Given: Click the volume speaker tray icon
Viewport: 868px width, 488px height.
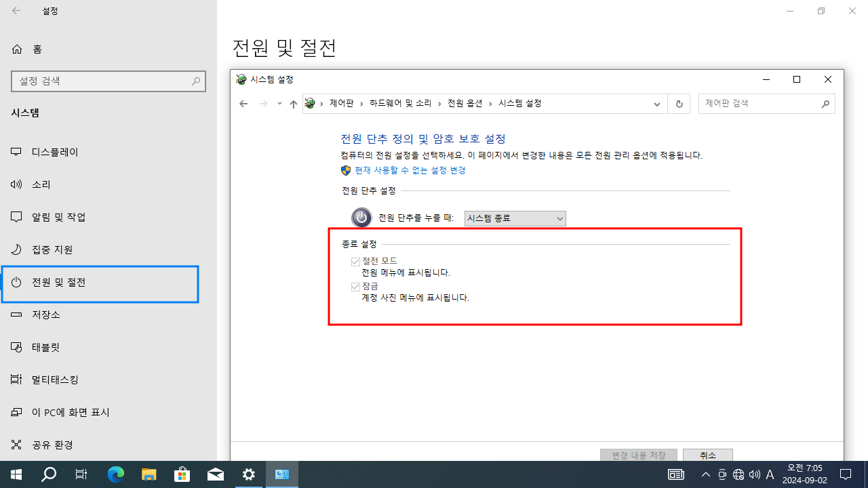Looking at the screenshot, I should coord(755,474).
